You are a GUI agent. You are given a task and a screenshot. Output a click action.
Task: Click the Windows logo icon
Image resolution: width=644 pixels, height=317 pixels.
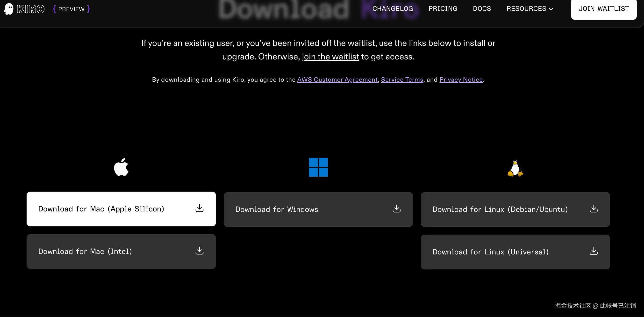(318, 167)
